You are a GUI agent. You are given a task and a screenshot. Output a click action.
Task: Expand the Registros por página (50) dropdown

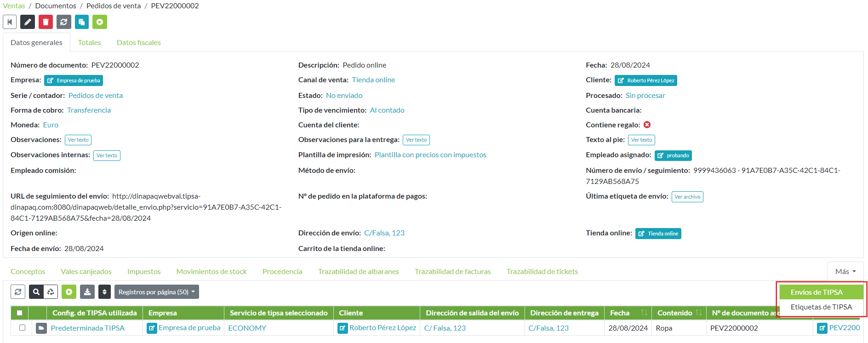(x=156, y=292)
